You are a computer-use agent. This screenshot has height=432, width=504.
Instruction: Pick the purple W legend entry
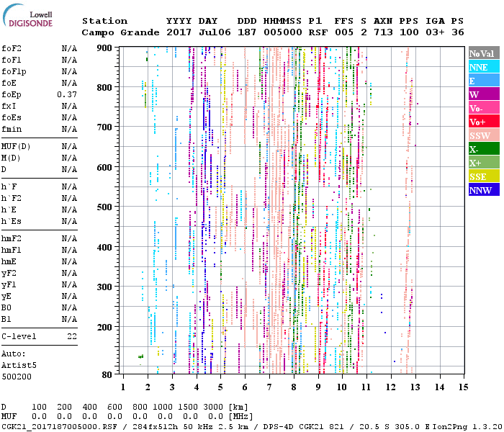[x=482, y=95]
